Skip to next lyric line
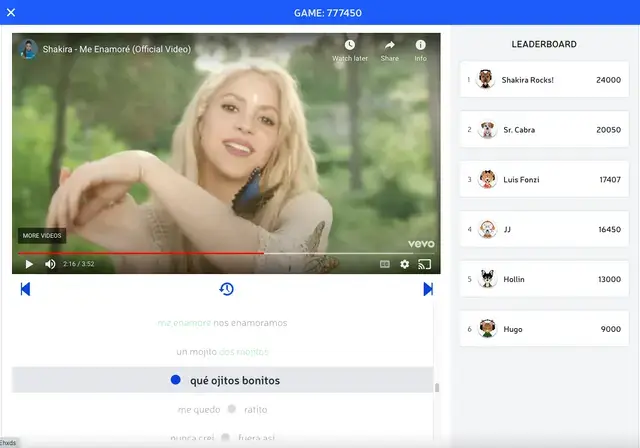Image resolution: width=640 pixels, height=448 pixels. point(428,289)
